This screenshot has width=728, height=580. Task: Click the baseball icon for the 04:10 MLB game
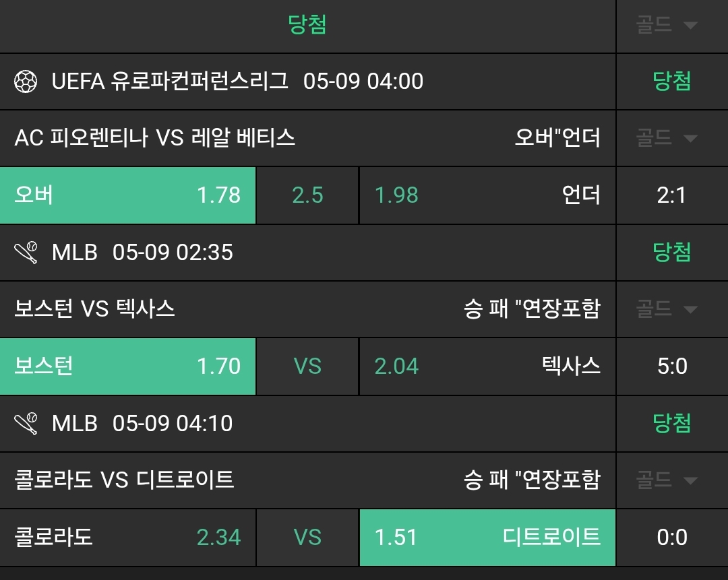26,424
